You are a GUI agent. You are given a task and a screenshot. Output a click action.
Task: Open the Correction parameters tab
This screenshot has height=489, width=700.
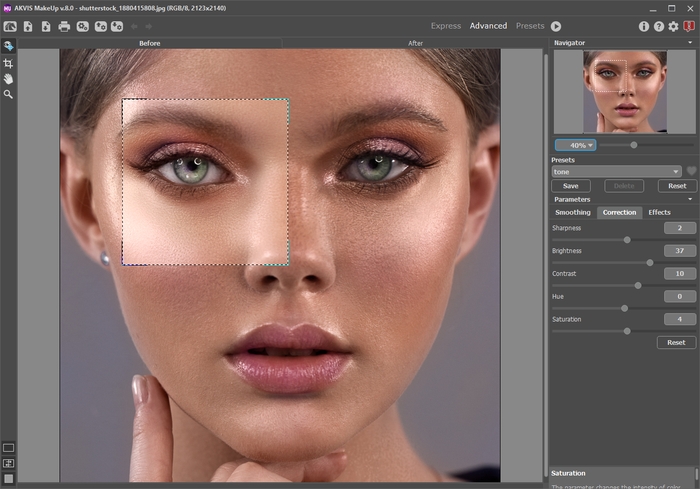[x=619, y=213]
